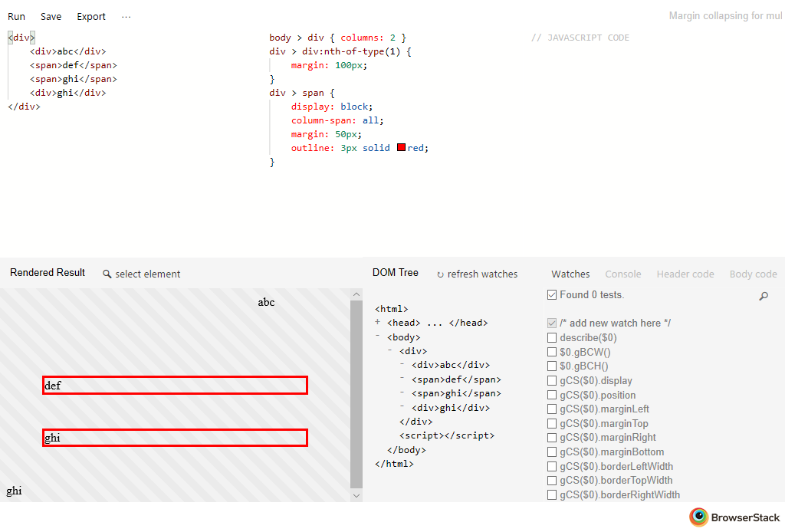Uncheck the Found 0 tests checkbox

[552, 295]
